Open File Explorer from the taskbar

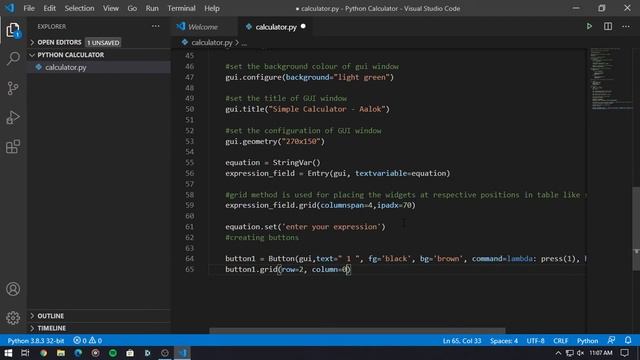[x=61, y=353]
